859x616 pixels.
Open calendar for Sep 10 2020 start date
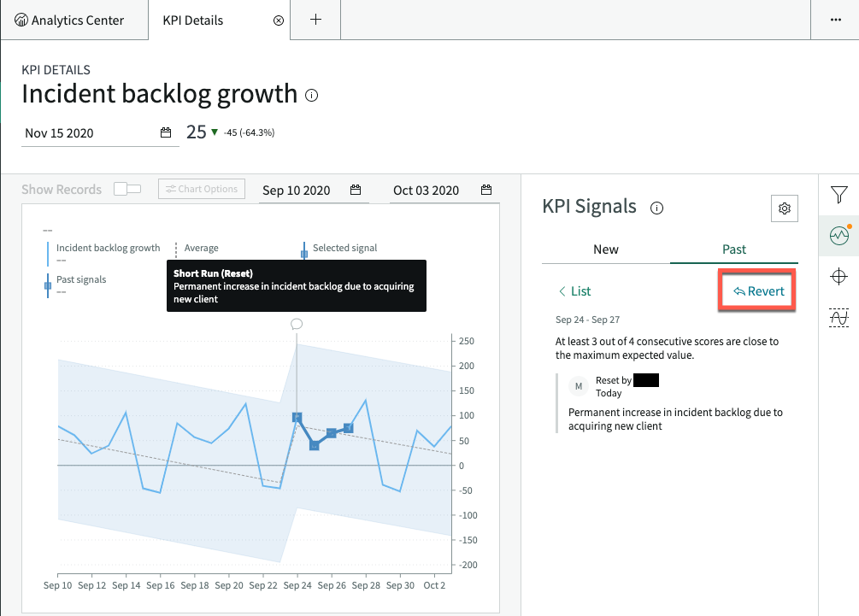[356, 190]
